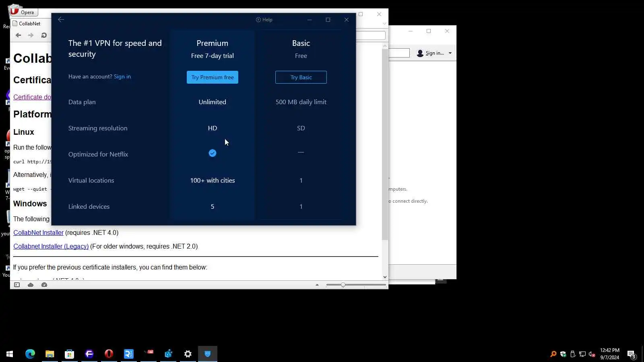Click Opera's vertical scrollbar thumb
Viewport: 644px width, 362px height.
pyautogui.click(x=385, y=145)
